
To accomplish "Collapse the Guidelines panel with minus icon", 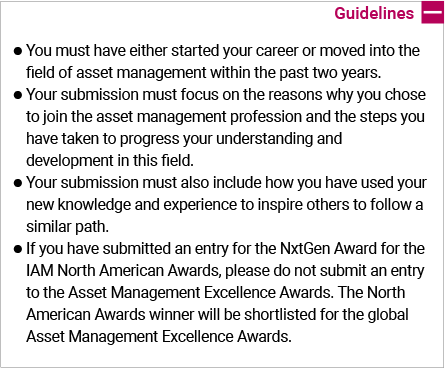I will 432,12.
